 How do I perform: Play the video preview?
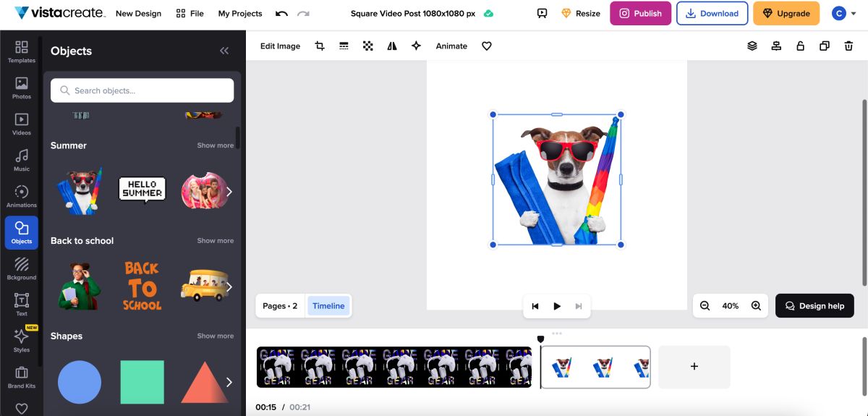[557, 306]
